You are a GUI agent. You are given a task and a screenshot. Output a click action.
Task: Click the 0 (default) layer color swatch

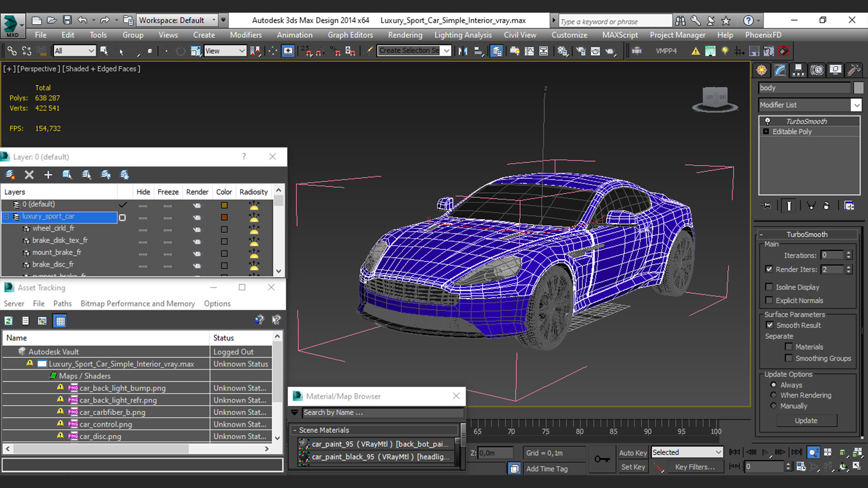224,205
